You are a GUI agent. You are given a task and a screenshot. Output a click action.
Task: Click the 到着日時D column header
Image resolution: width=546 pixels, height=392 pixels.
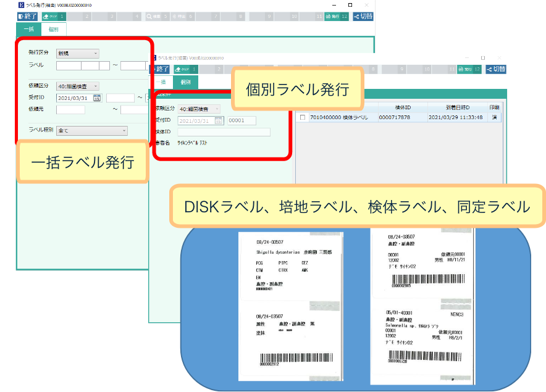[457, 107]
